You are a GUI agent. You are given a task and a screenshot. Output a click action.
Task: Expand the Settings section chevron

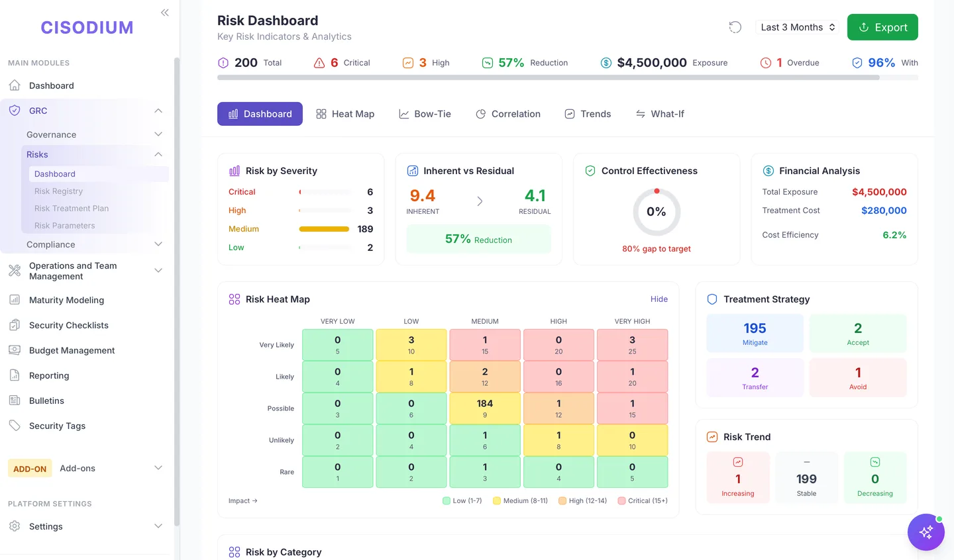pyautogui.click(x=158, y=526)
